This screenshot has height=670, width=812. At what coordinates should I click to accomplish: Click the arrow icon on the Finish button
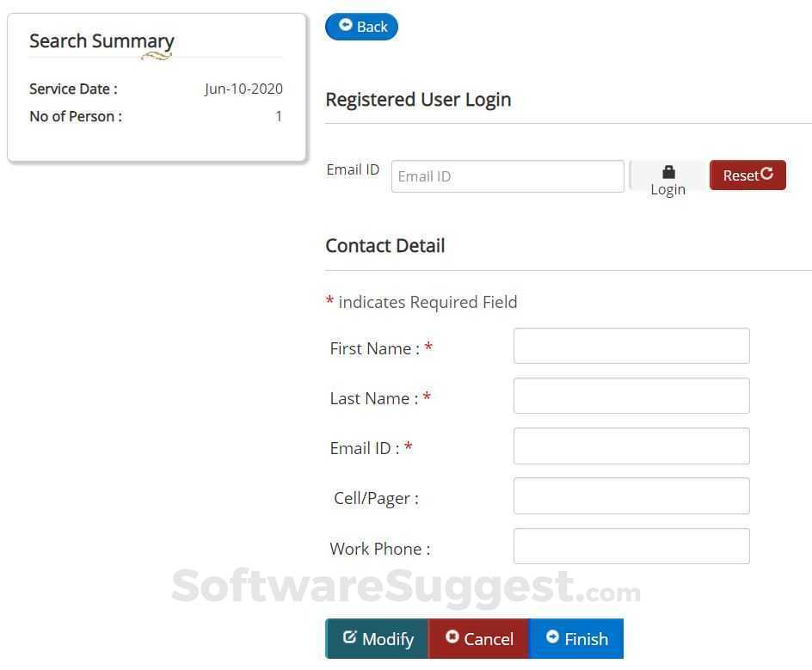pos(552,637)
